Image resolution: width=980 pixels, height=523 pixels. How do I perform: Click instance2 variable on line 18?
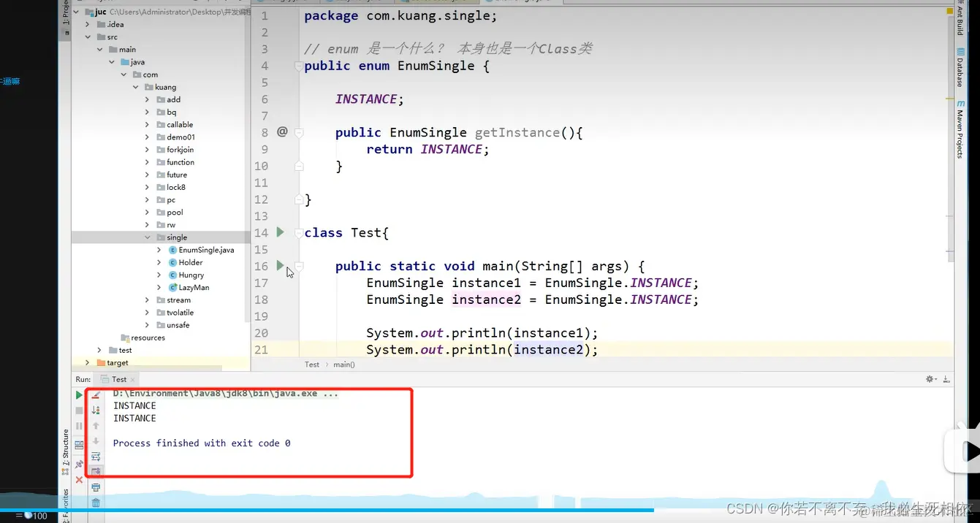pos(486,299)
